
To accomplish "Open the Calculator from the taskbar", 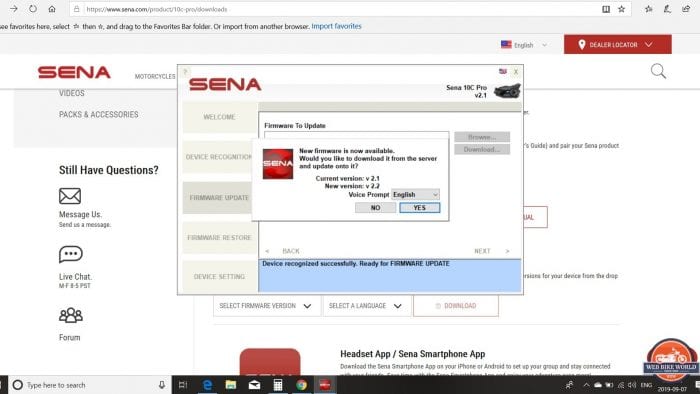I will (278, 385).
